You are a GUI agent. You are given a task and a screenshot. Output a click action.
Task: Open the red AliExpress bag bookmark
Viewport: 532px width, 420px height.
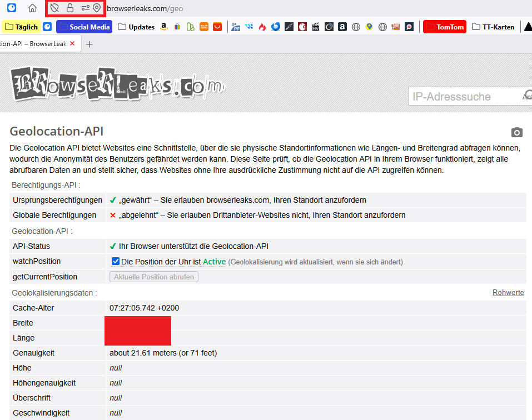[x=217, y=27]
